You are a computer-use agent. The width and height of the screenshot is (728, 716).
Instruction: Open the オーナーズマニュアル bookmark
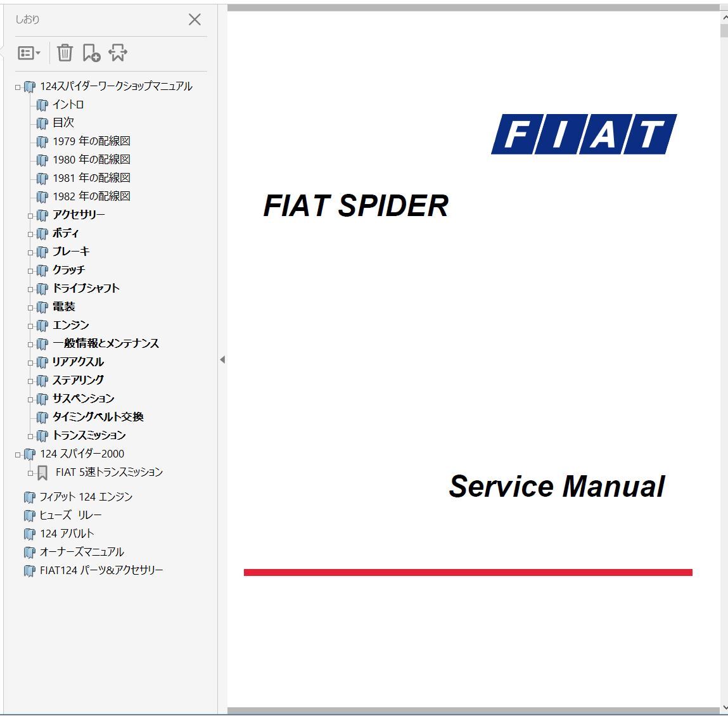coord(82,552)
